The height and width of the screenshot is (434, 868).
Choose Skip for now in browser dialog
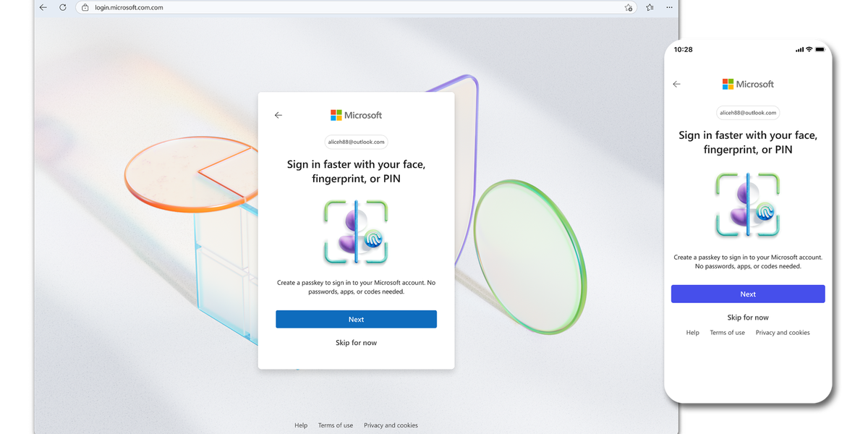coord(356,343)
